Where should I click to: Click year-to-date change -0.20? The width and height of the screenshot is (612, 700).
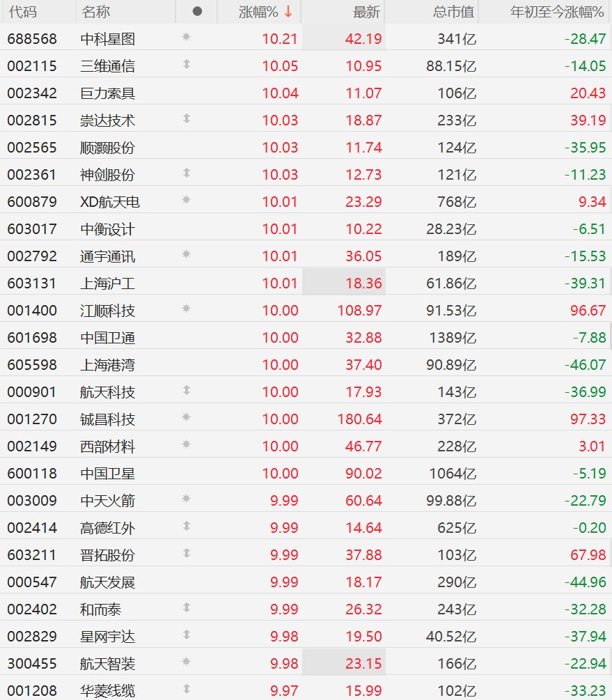[589, 528]
